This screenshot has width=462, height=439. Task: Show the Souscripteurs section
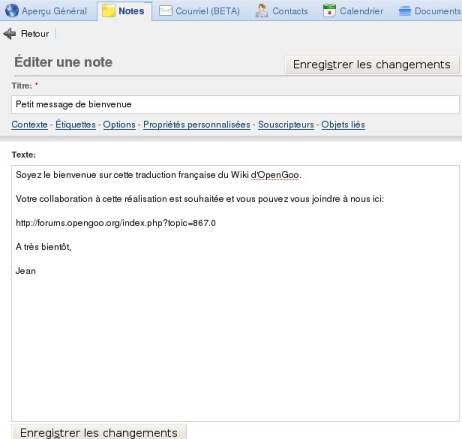[286, 125]
